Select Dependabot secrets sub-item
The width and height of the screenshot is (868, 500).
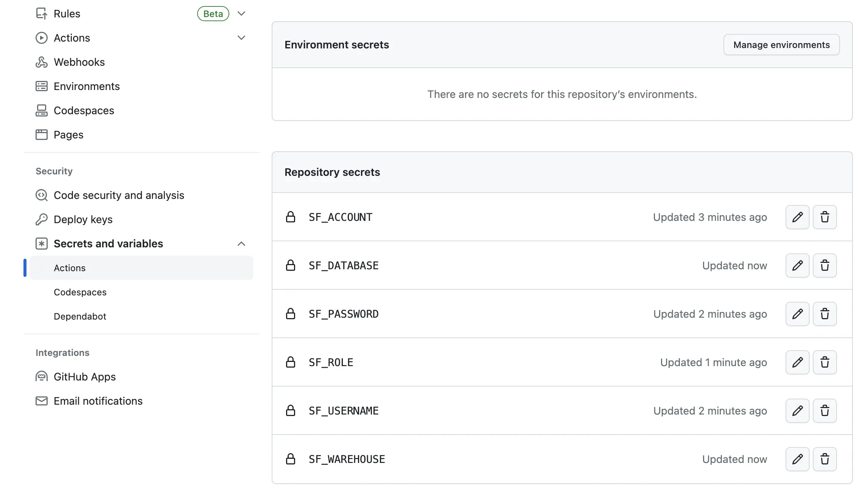[x=80, y=316]
